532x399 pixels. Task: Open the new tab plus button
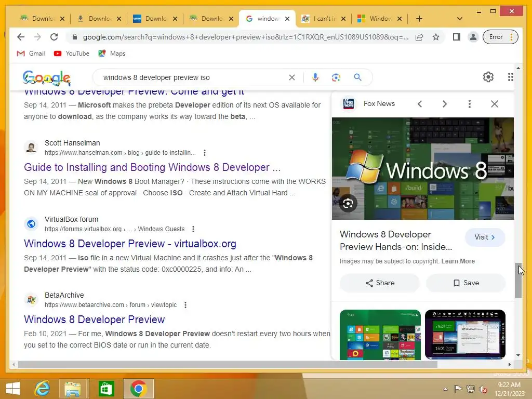click(419, 19)
